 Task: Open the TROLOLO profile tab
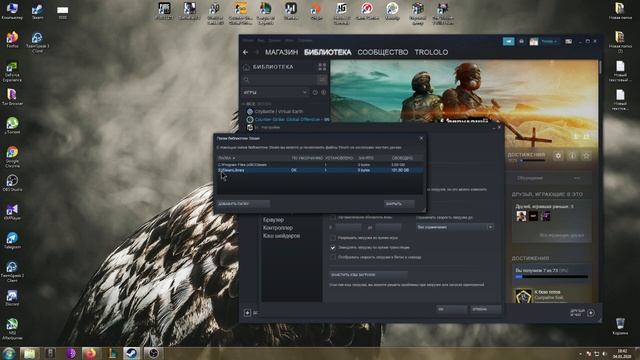(431, 52)
